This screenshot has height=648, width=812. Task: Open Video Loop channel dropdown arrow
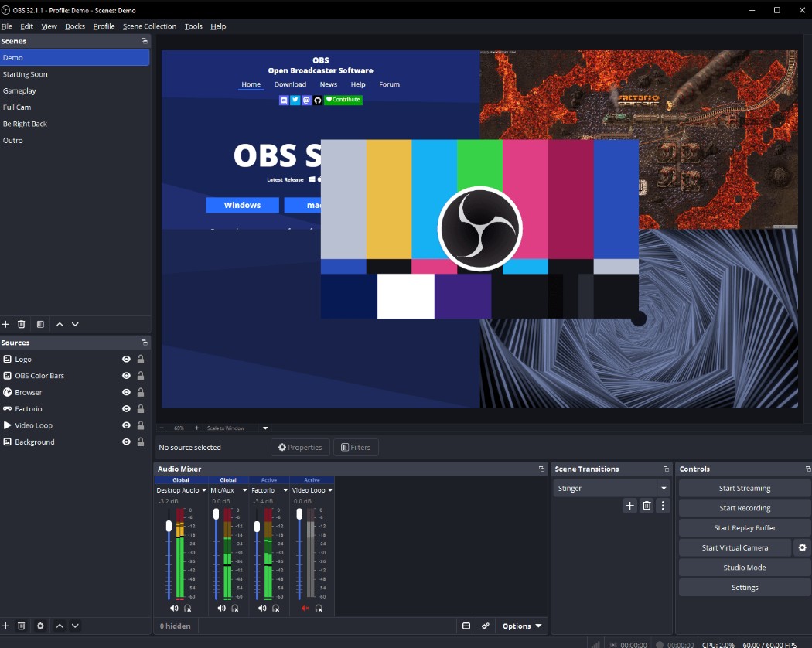click(330, 490)
